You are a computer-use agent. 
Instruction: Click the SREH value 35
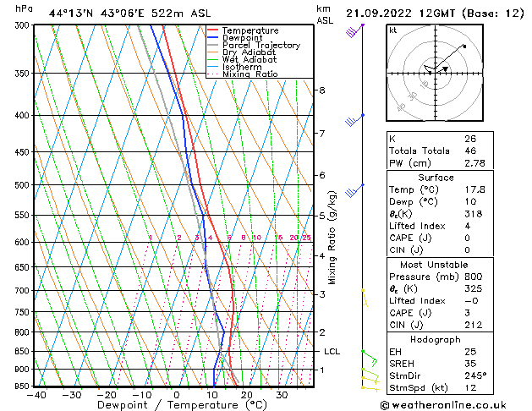tap(470, 364)
